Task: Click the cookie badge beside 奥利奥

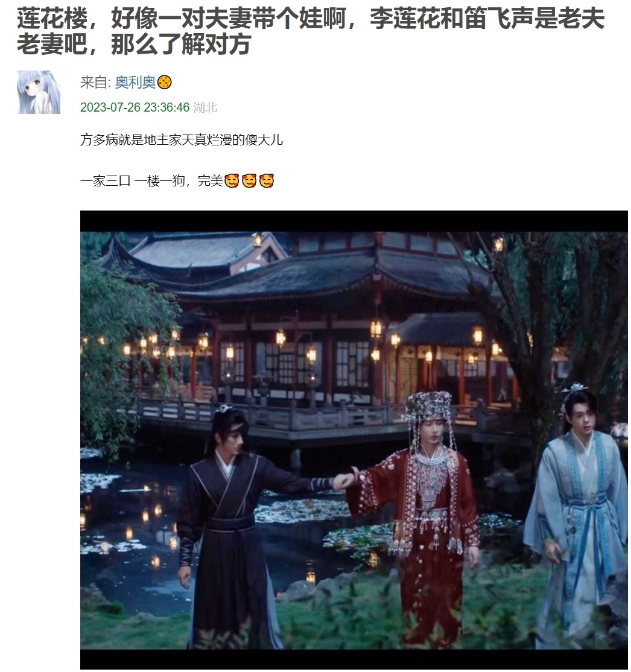Action: click(165, 82)
